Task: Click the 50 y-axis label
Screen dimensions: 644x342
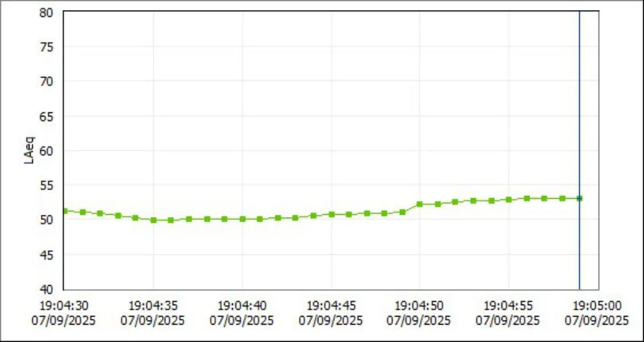Action: [46, 221]
